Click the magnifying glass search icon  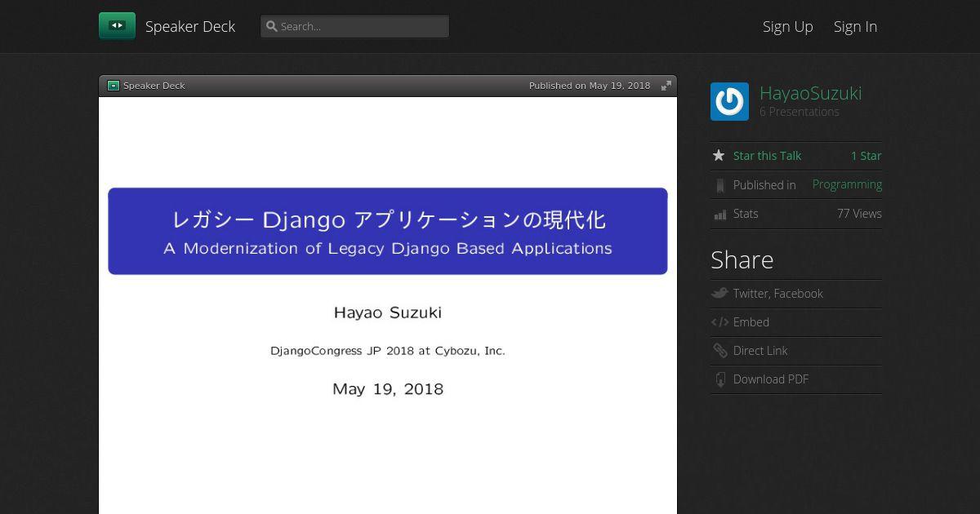coord(272,26)
